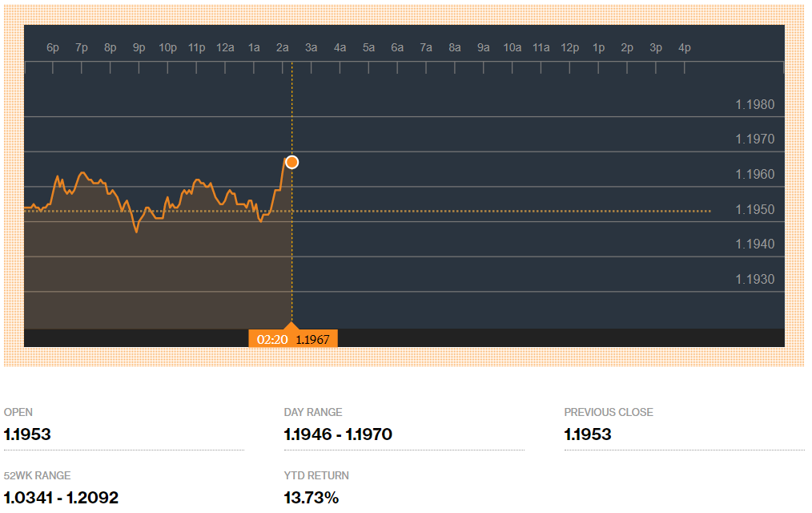Viewport: 812px width, 513px height.
Task: Click the YTD RETURN percentage 13.73%
Action: click(x=312, y=498)
